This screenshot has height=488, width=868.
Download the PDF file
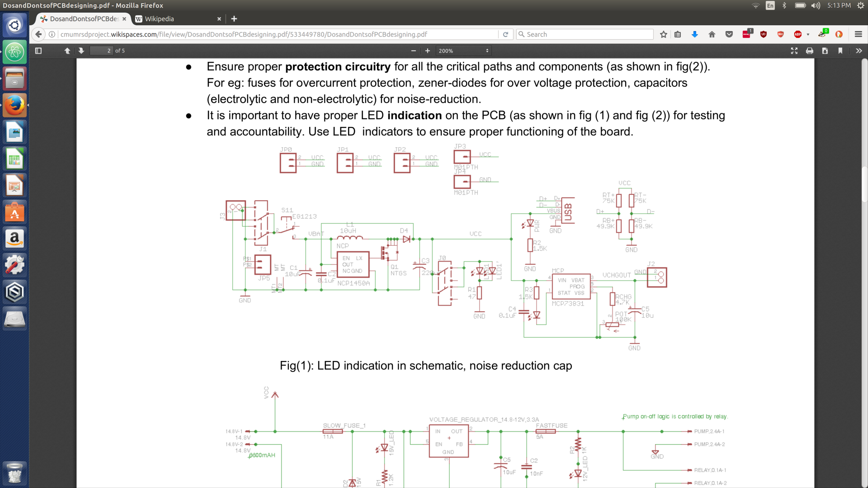(826, 51)
